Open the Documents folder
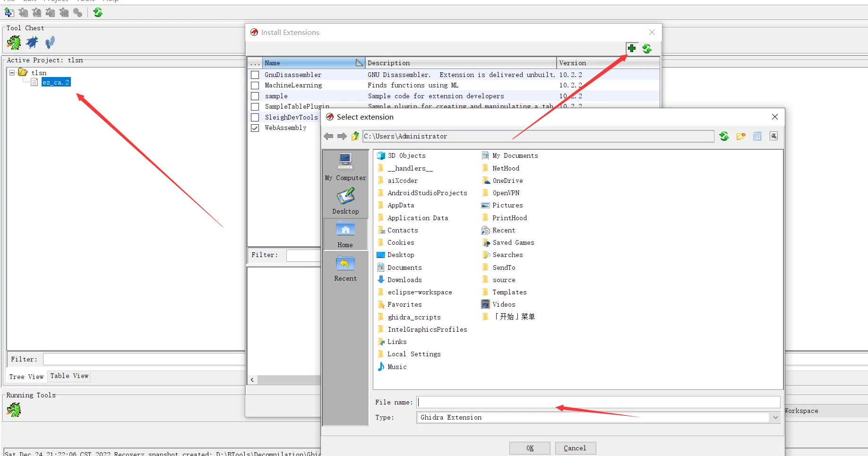 399,267
